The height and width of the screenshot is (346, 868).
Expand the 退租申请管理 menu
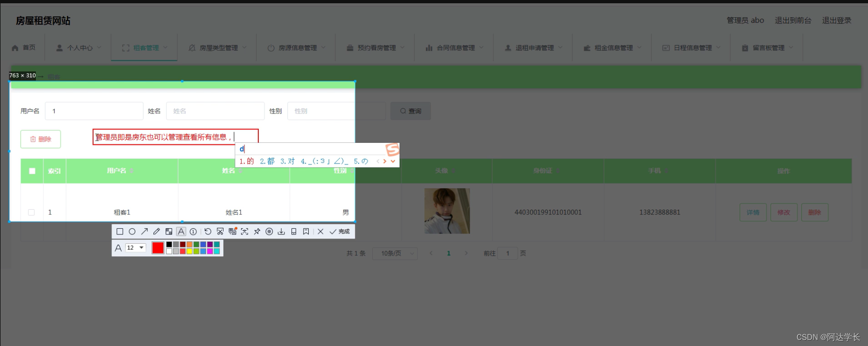click(x=534, y=48)
